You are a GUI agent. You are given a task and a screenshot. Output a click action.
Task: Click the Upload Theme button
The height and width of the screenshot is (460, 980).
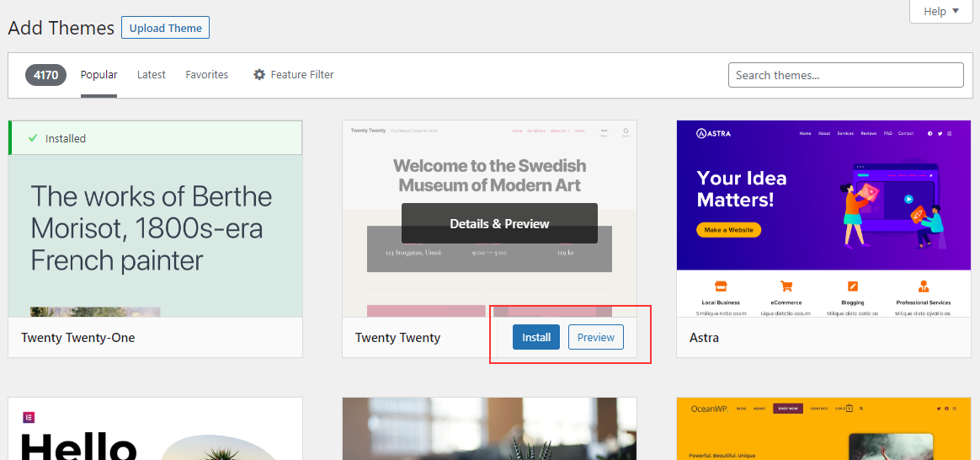coord(165,28)
